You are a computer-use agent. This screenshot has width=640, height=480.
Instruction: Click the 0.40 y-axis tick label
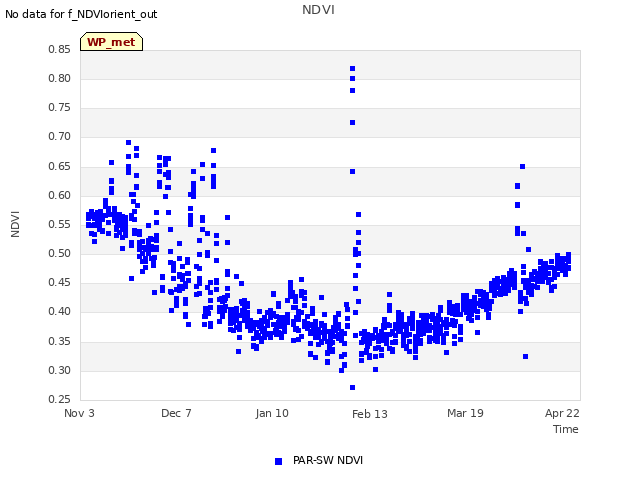tap(60, 311)
